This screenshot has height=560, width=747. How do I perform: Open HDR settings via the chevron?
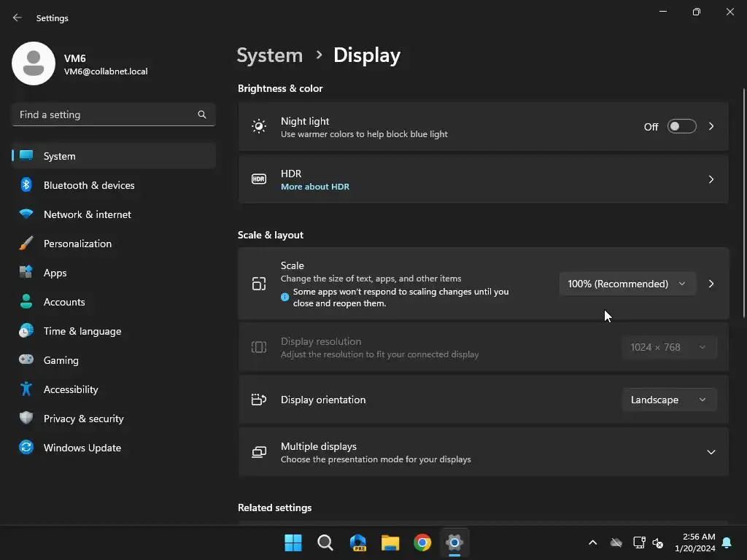tap(711, 179)
